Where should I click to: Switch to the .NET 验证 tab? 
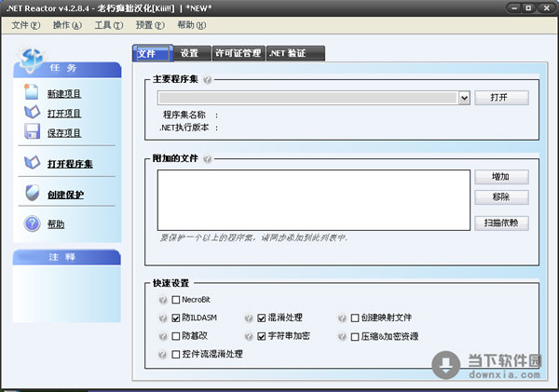click(295, 53)
